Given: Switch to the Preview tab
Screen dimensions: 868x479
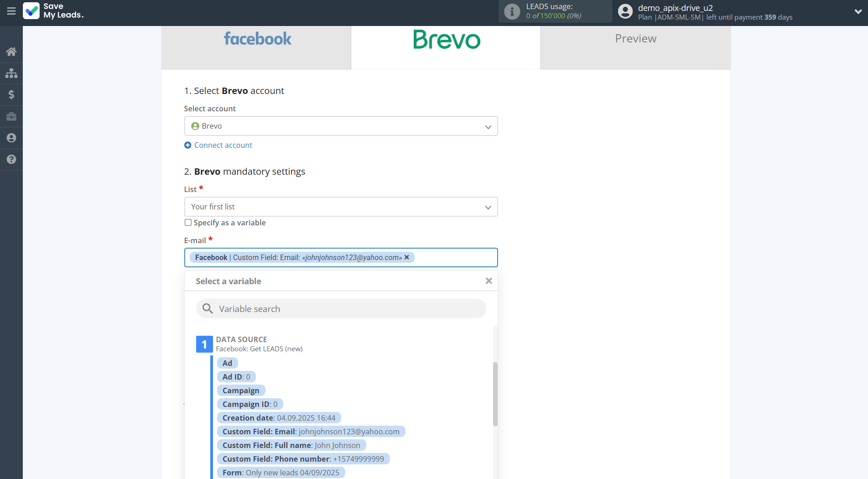Looking at the screenshot, I should [x=635, y=39].
